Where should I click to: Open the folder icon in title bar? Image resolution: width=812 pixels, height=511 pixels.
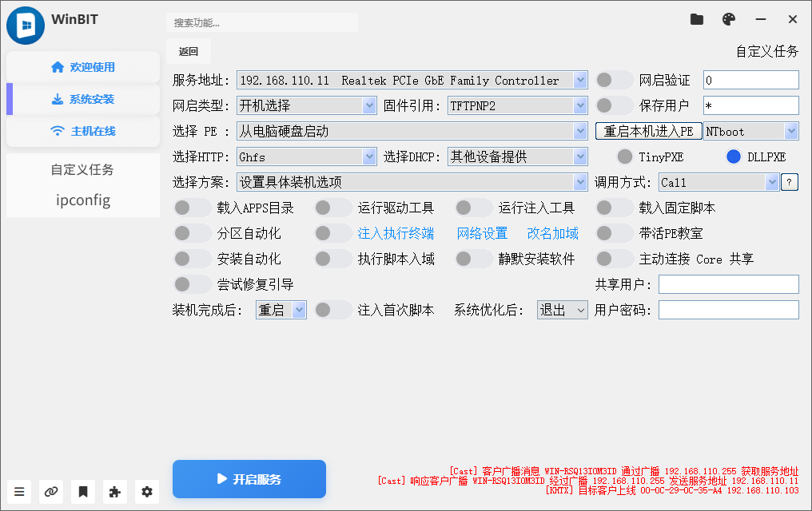(x=697, y=20)
